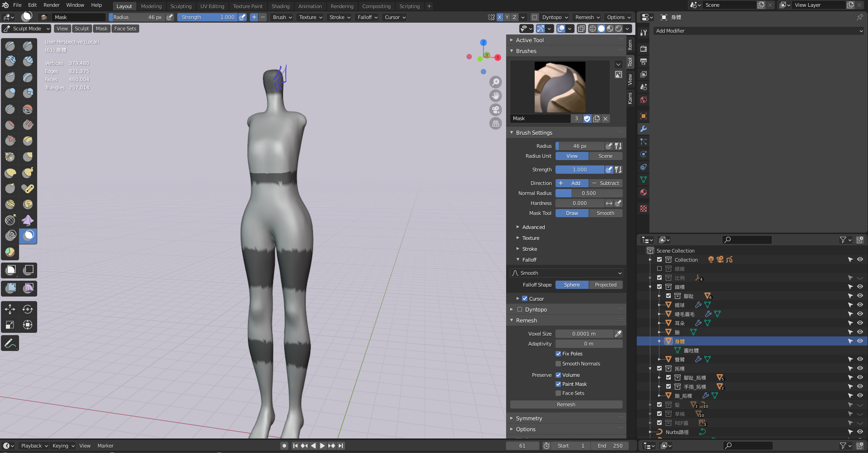
Task: Toggle visibility of Collection in outliner
Action: click(859, 260)
